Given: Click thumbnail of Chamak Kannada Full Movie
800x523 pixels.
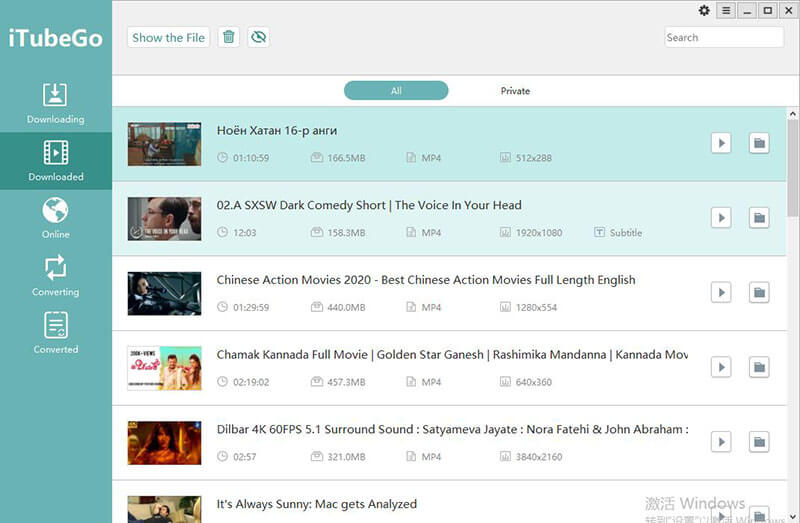Looking at the screenshot, I should click(164, 368).
